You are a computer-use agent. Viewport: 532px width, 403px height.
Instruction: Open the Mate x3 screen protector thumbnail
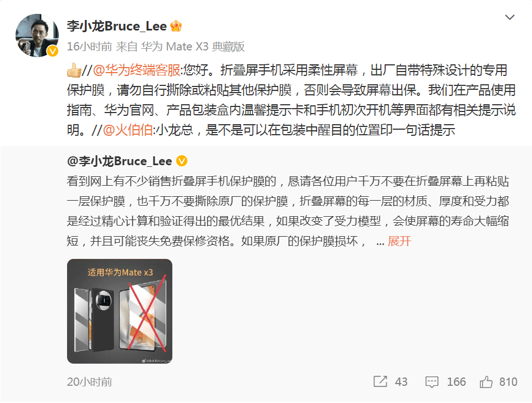click(x=120, y=312)
